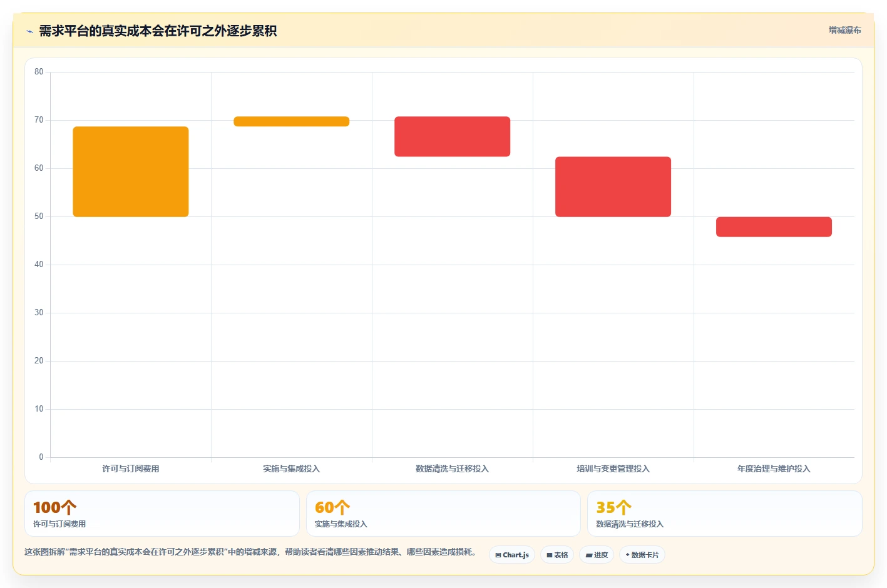Click the 进度 tag chip
887x588 pixels.
point(597,555)
